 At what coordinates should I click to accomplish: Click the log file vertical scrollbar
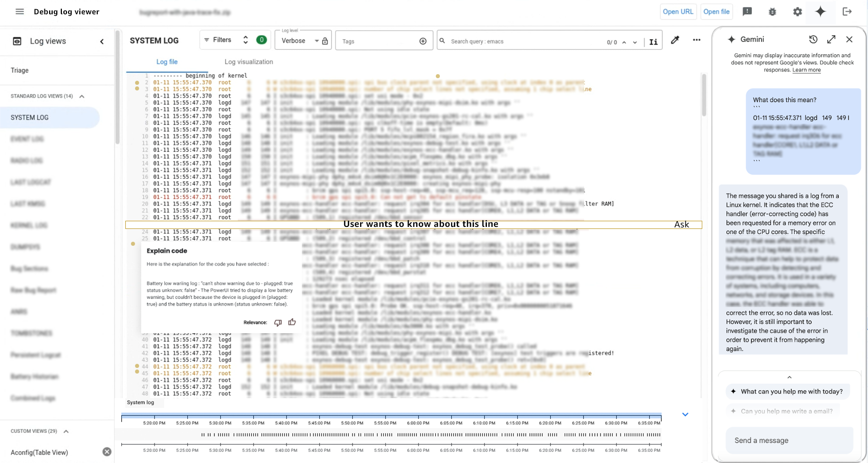click(704, 95)
